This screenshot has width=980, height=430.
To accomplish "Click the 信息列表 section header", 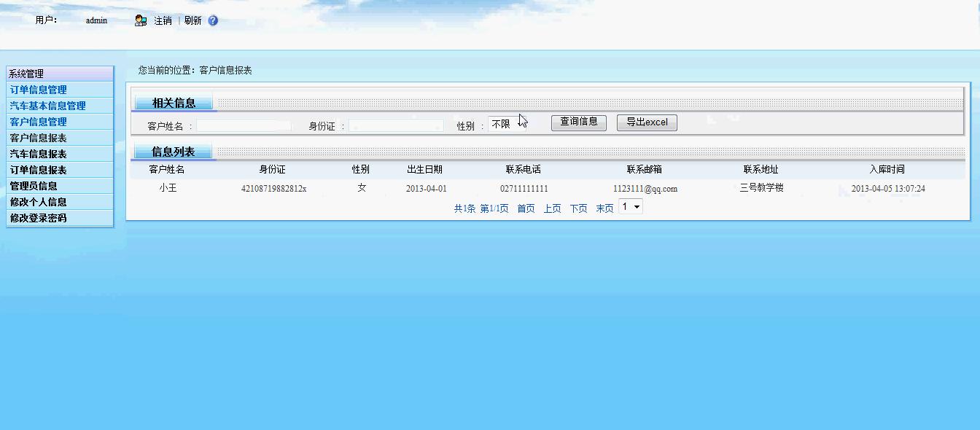I will pos(173,152).
